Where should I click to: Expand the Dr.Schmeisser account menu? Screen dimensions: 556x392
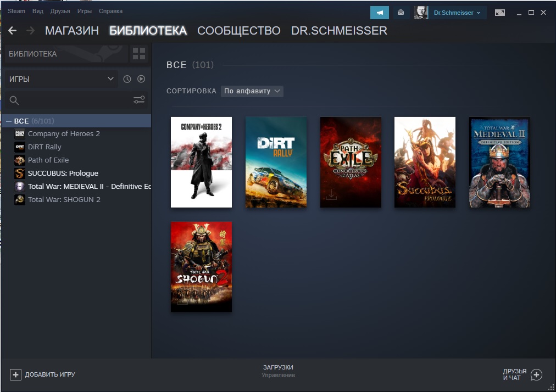click(x=457, y=13)
